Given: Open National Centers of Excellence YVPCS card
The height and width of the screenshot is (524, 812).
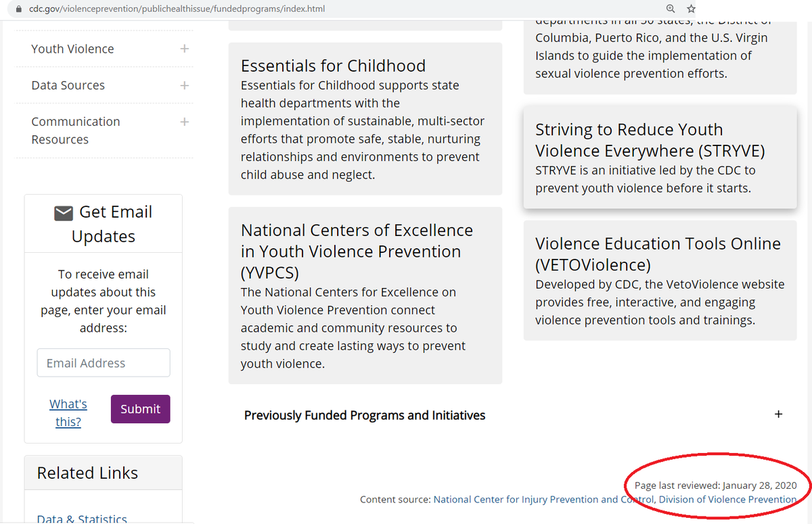Looking at the screenshot, I should tap(365, 295).
